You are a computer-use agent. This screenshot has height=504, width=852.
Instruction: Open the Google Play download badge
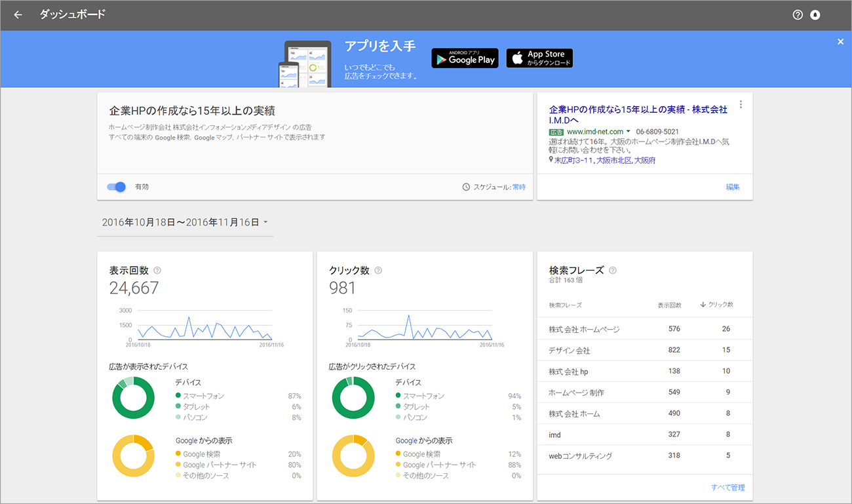pyautogui.click(x=465, y=58)
